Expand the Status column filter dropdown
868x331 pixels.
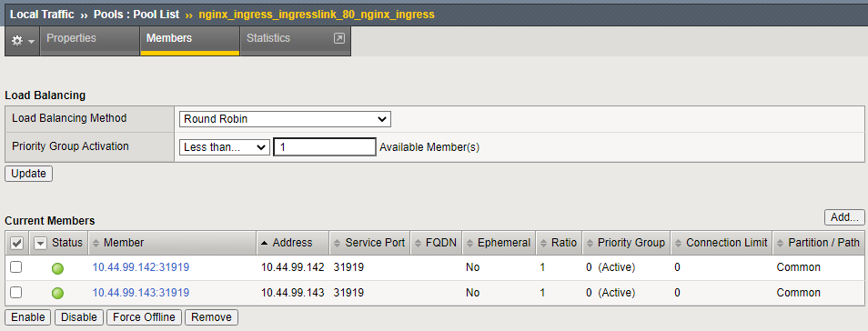click(40, 243)
